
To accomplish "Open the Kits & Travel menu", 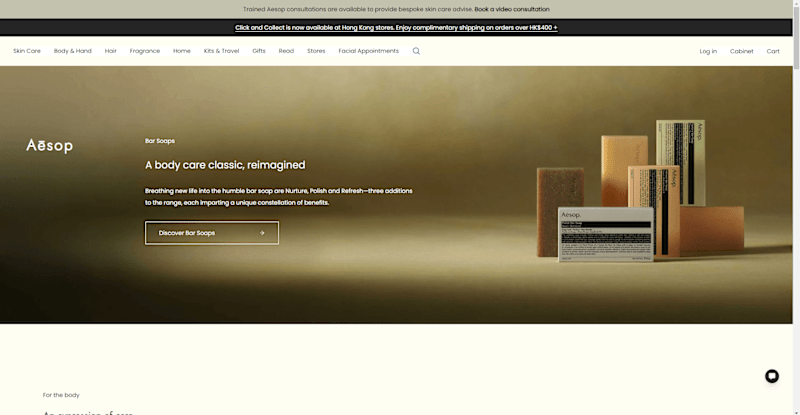I will (x=221, y=51).
